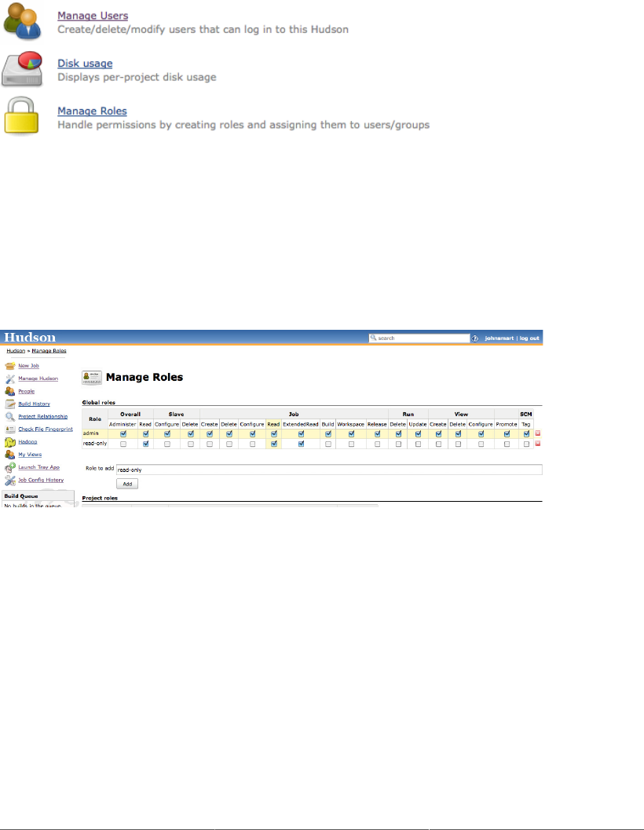The height and width of the screenshot is (830, 644).
Task: Click the Hudson breadcrumb link
Action: 16,351
